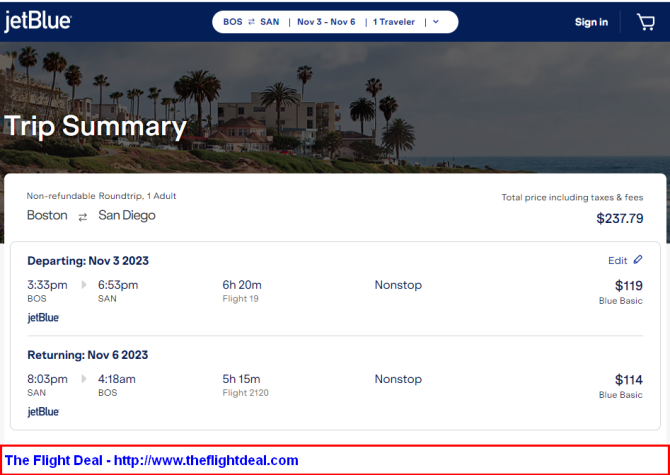Click Sign in

(x=591, y=22)
